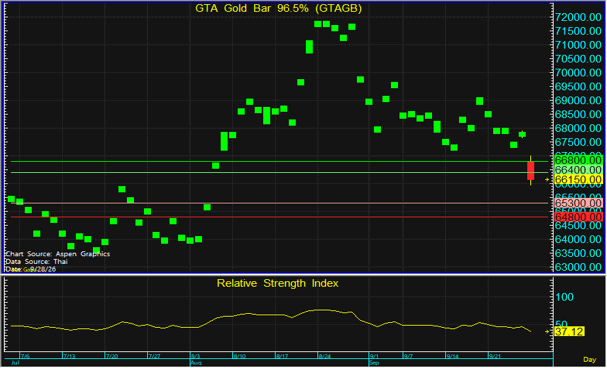Click the 8/10 date label on the time axis

tap(239, 356)
